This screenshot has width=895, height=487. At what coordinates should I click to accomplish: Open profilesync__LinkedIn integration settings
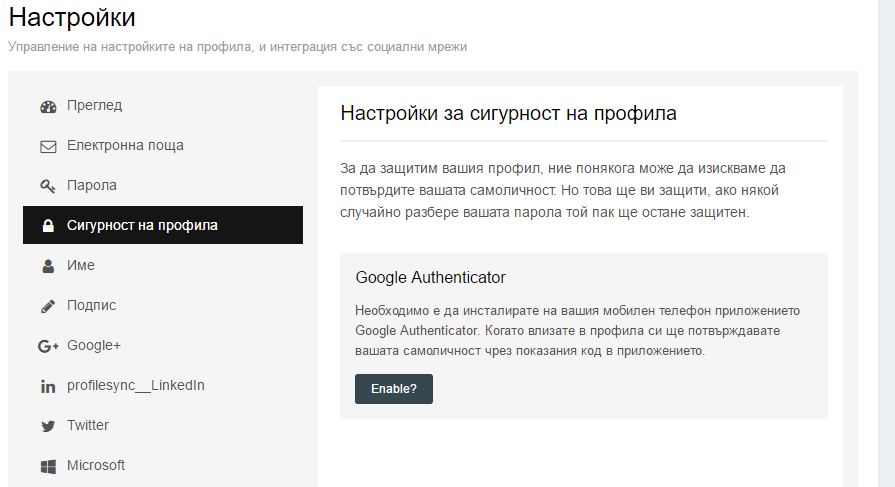163,385
